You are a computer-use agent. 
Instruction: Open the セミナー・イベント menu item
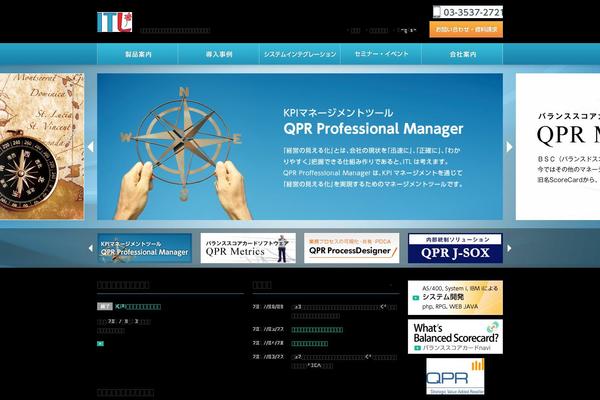tap(381, 54)
